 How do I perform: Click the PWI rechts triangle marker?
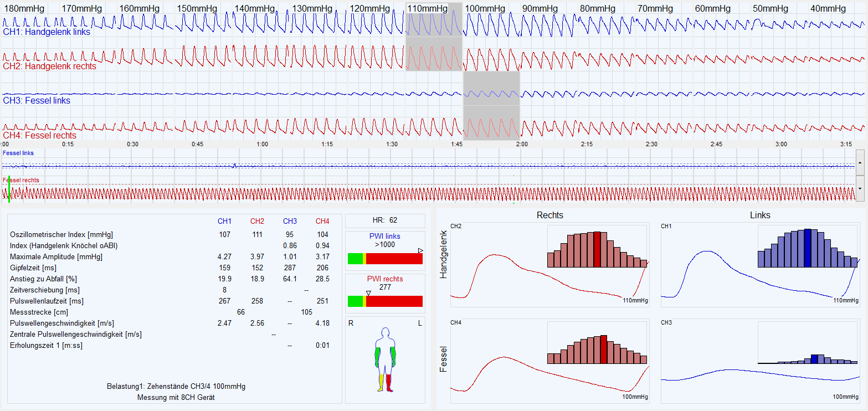click(x=368, y=293)
